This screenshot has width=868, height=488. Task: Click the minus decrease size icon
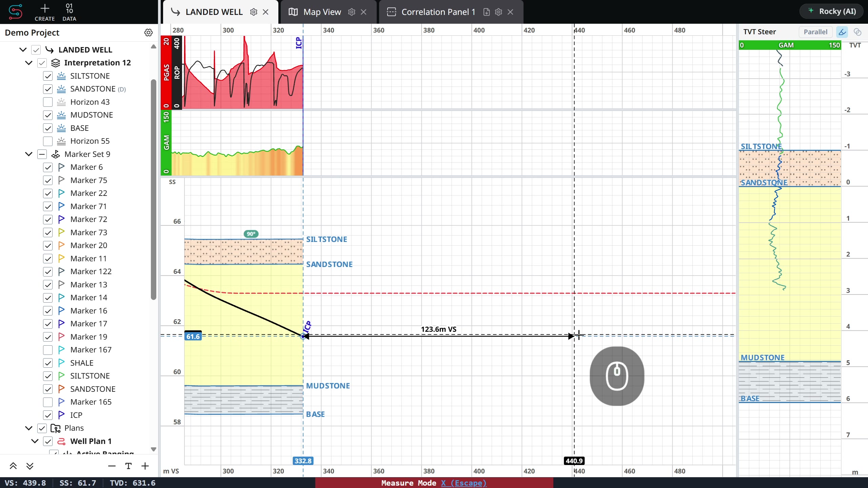[112, 466]
